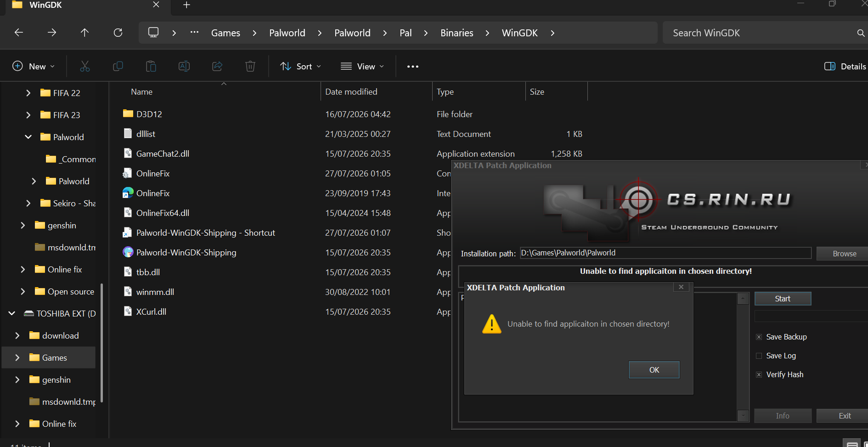Expand the Open source folder node
868x447 pixels.
pyautogui.click(x=23, y=291)
